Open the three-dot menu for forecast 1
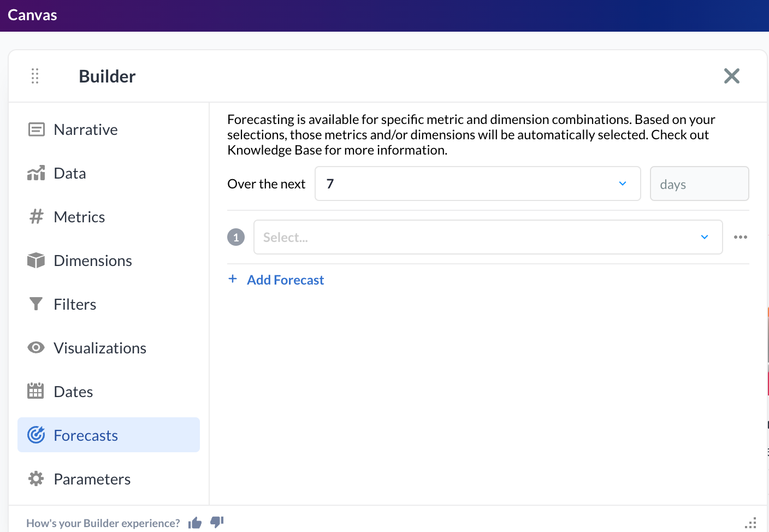The image size is (769, 532). coord(740,237)
